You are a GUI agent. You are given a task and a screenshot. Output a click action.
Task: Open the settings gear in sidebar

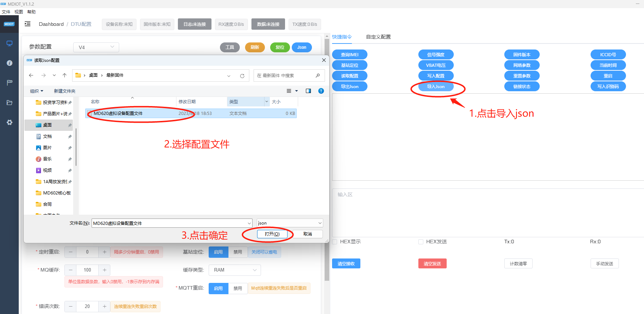click(x=10, y=122)
